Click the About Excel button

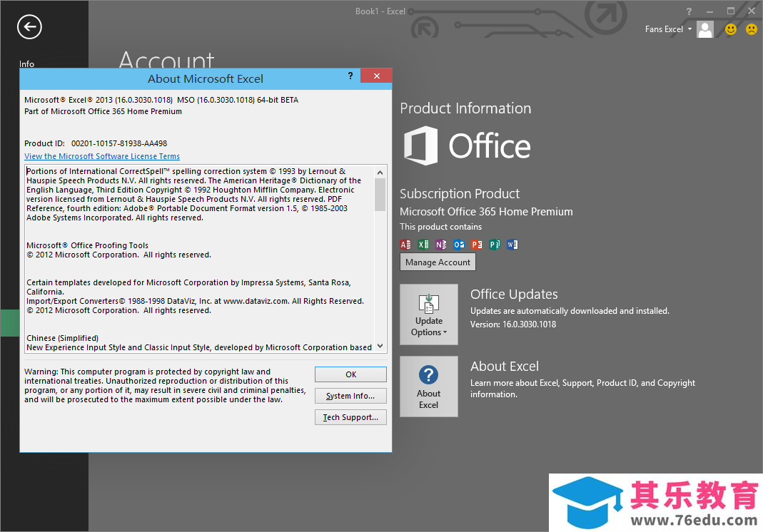429,387
